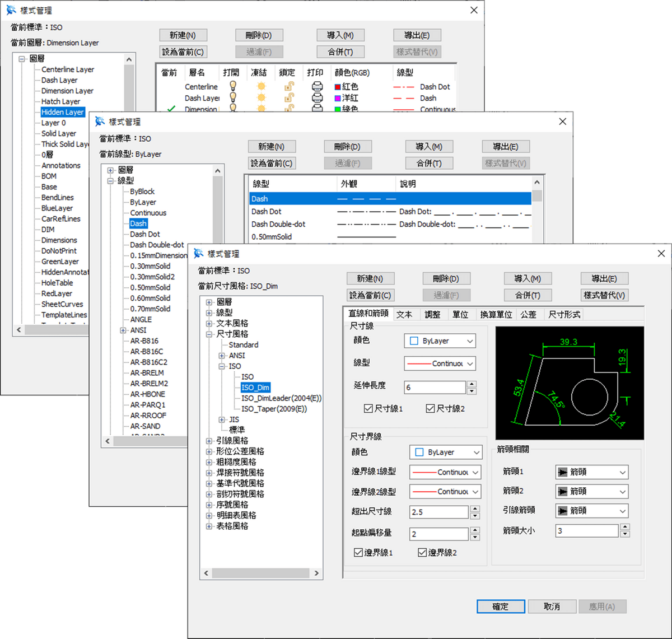Click the 確定 button to confirm

point(500,607)
